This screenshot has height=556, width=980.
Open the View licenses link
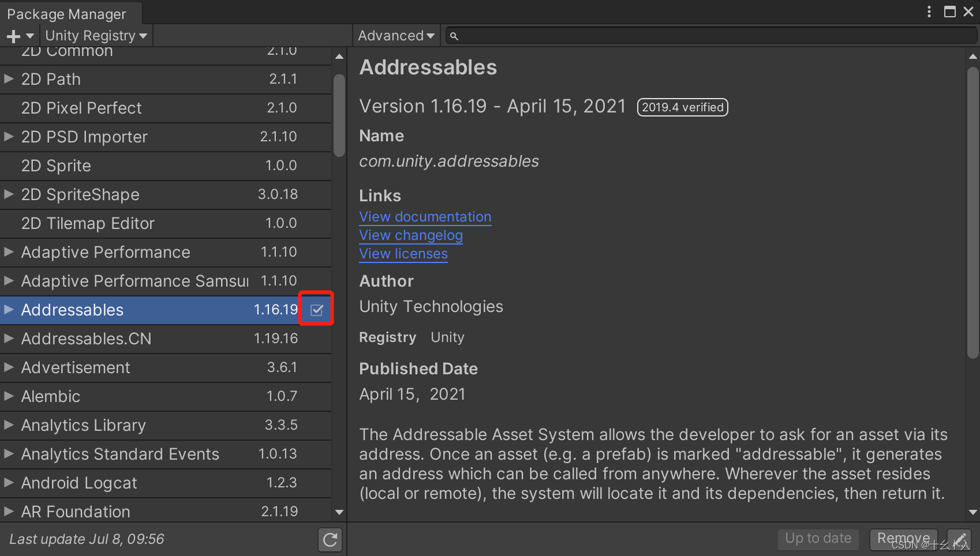pos(403,254)
